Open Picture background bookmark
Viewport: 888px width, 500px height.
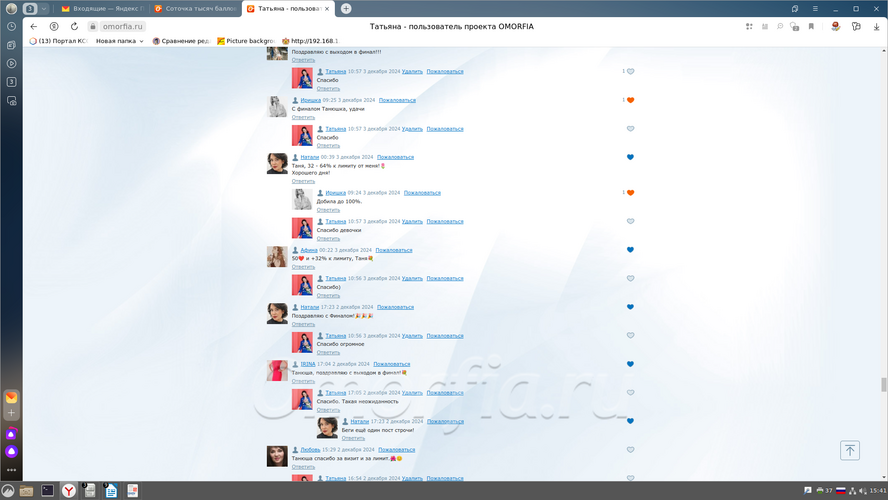tap(246, 41)
